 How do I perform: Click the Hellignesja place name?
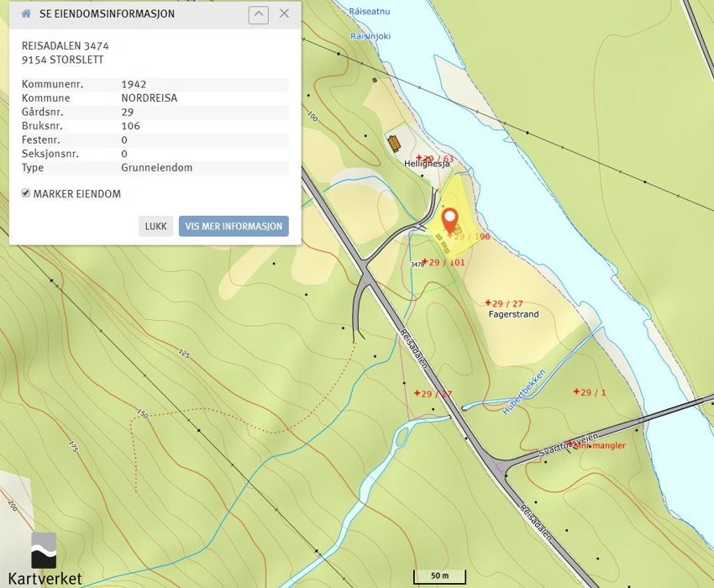tap(427, 164)
